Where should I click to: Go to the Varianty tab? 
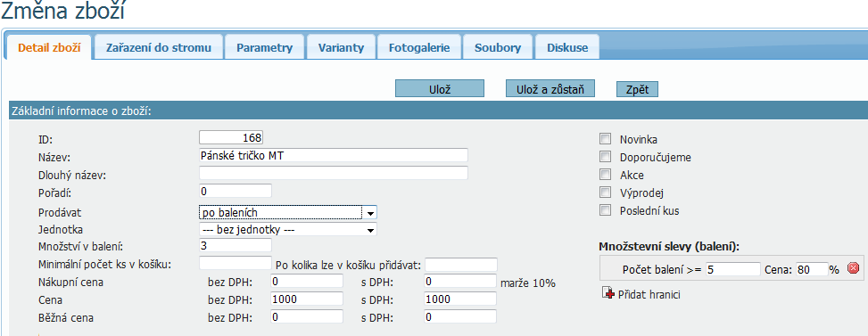coord(341,47)
